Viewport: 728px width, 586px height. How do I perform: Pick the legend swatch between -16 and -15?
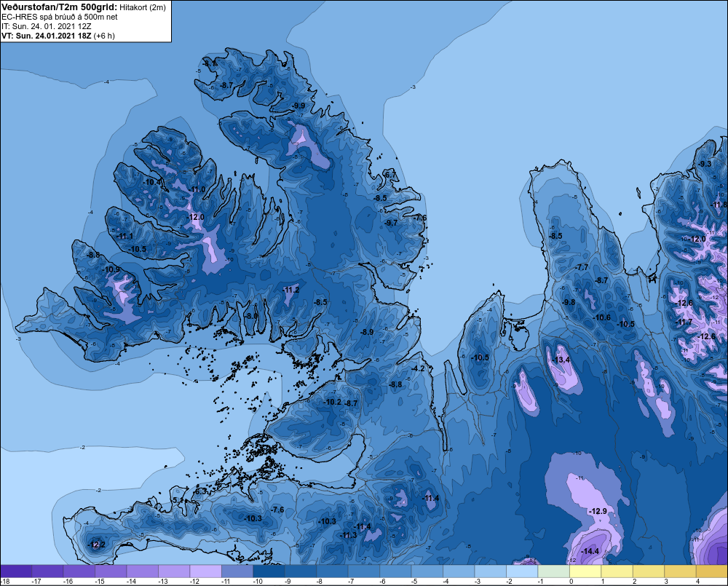pos(79,571)
